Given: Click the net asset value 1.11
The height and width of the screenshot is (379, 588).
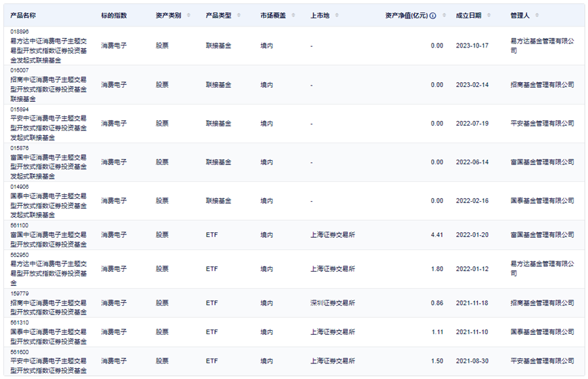Looking at the screenshot, I should [x=437, y=331].
